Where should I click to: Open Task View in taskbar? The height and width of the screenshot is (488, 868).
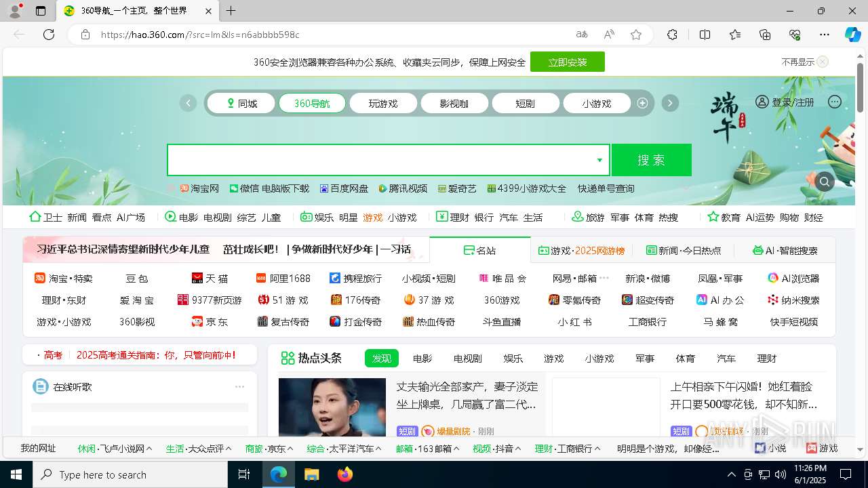[244, 474]
